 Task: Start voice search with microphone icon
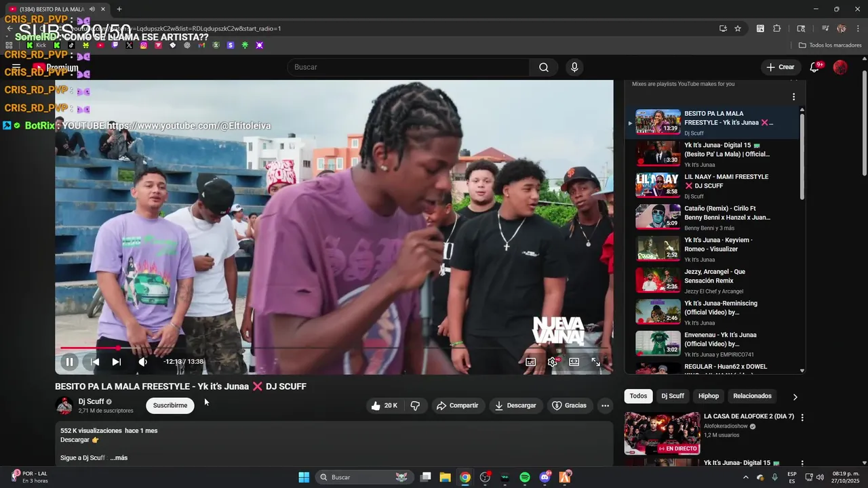pyautogui.click(x=574, y=67)
